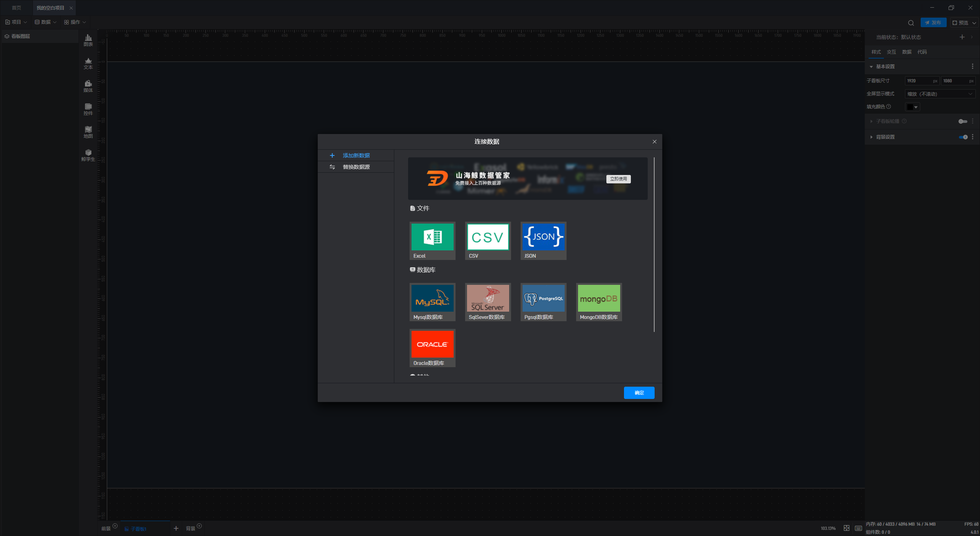Open fullscreen display mode dropdown
This screenshot has height=536, width=980.
[939, 94]
